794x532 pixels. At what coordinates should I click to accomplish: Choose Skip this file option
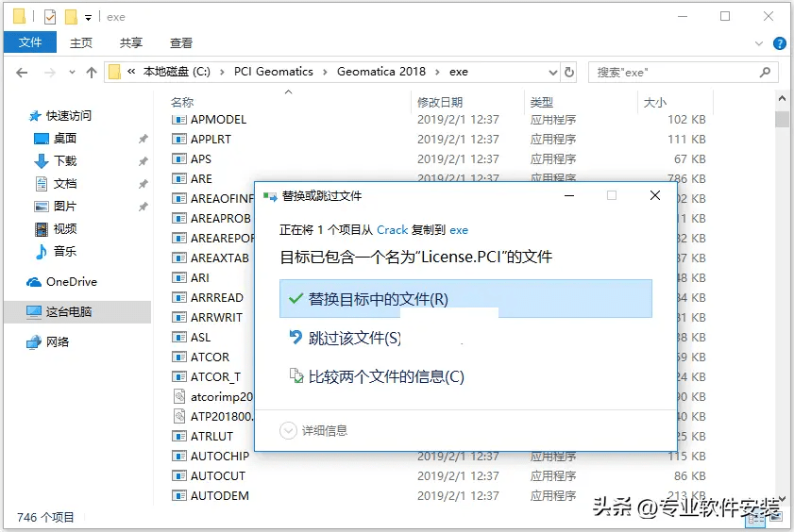(345, 338)
